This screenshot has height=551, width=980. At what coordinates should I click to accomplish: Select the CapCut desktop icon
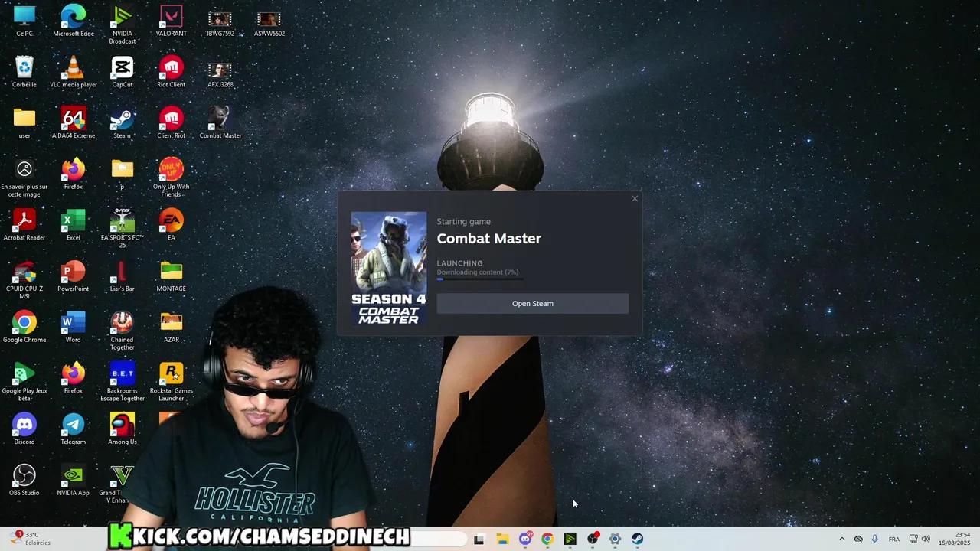122,73
